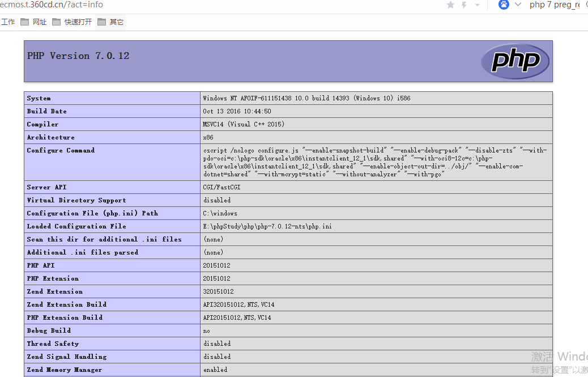Expand the search engine selector chevron
Viewport: 588px width, 377px height.
[518, 5]
